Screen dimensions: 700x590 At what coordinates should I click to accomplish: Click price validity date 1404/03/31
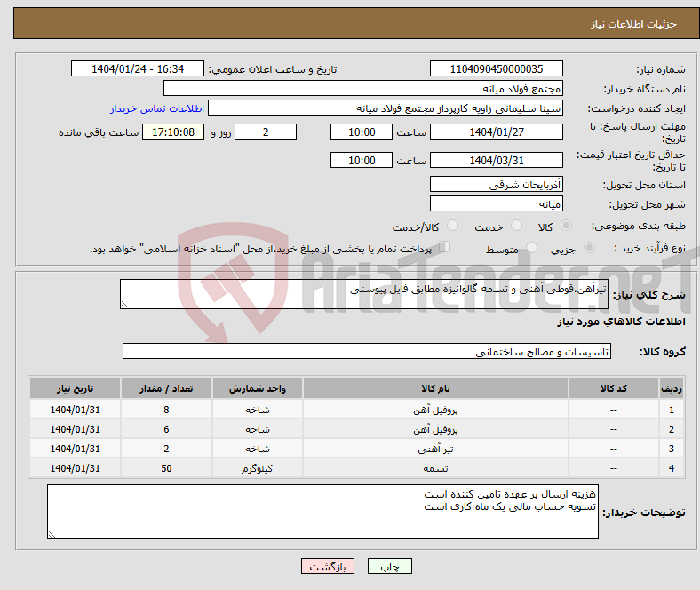tap(496, 160)
